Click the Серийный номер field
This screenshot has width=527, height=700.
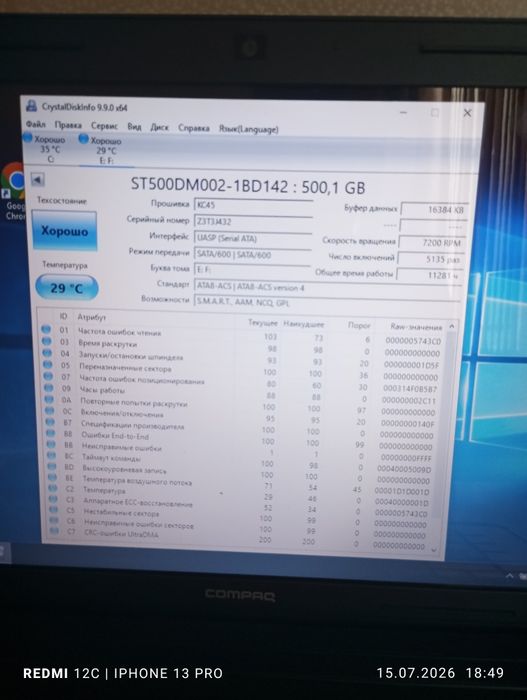[x=253, y=222]
